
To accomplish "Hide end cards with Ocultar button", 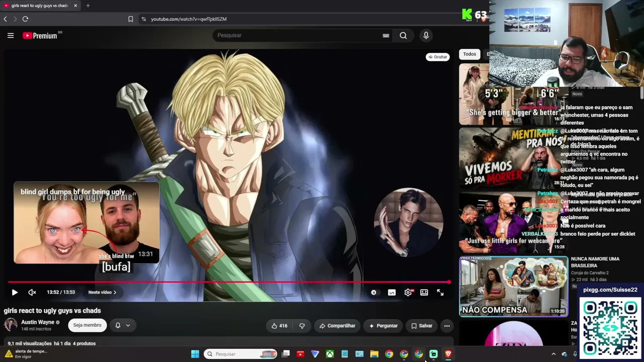I will pos(437,57).
